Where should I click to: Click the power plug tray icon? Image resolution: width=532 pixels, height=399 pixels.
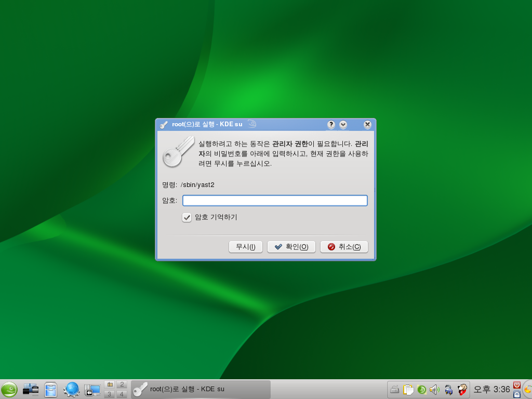pyautogui.click(x=448, y=390)
